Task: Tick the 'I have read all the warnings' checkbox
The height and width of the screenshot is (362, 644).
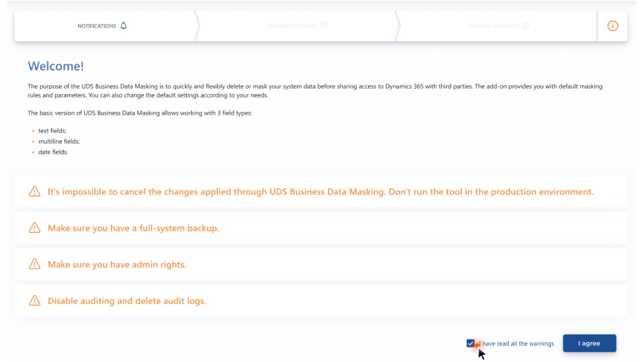Action: pos(470,343)
